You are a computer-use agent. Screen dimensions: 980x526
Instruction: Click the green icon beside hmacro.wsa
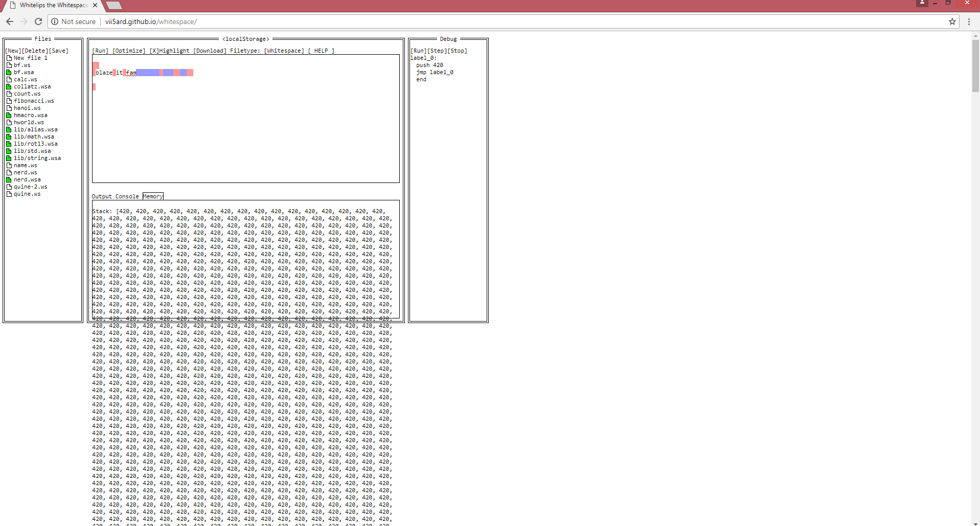(9, 115)
